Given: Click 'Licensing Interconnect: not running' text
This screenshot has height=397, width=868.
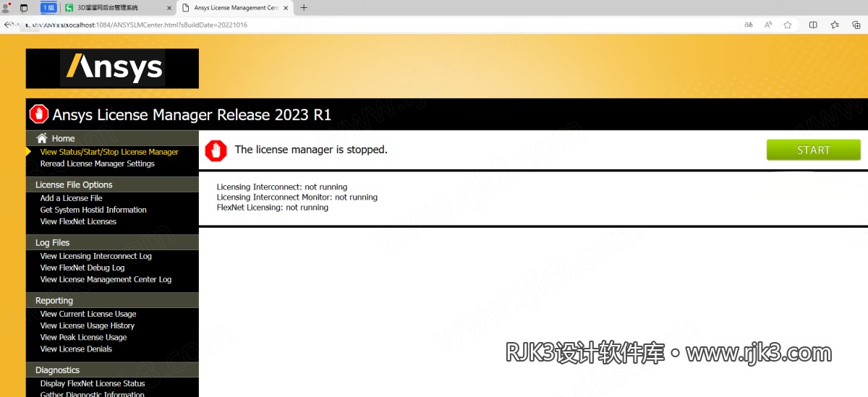Looking at the screenshot, I should coord(282,187).
